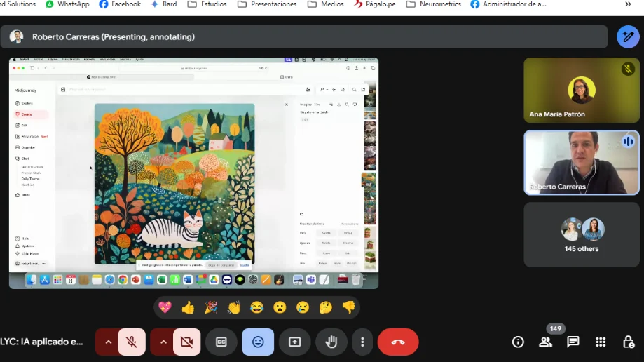
Task: Expand video settings chevron beside camera
Action: click(163, 342)
